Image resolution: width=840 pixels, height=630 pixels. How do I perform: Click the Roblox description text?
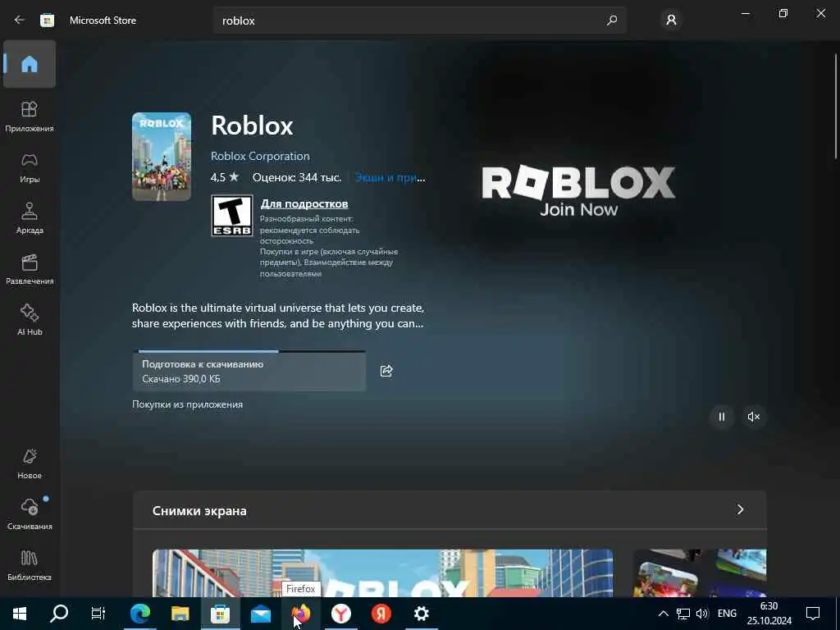click(278, 316)
